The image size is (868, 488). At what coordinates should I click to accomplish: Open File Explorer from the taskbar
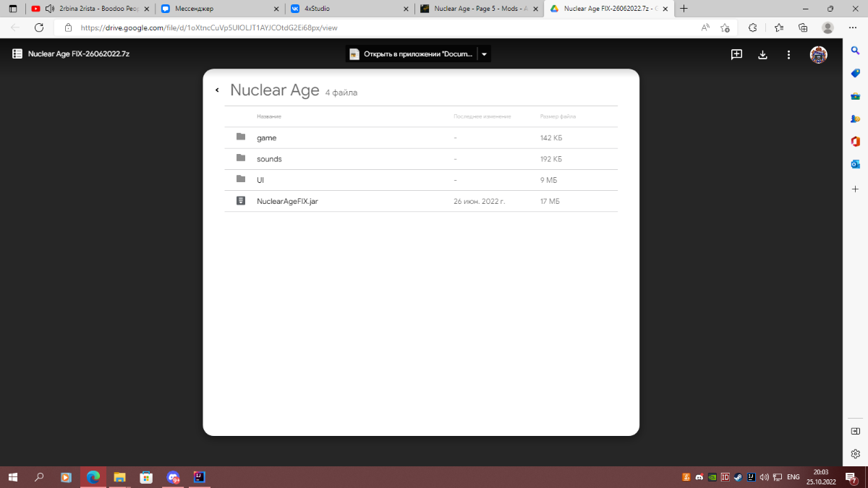119,477
